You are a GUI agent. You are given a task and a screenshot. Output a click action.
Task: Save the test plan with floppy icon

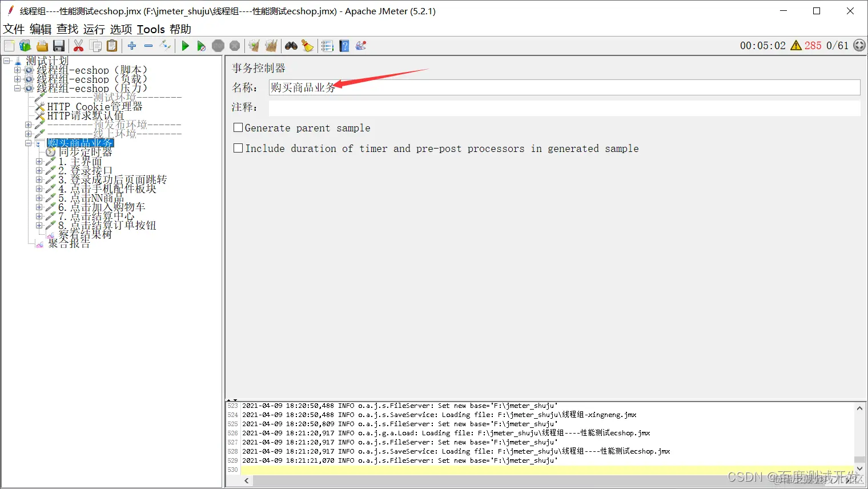coord(58,46)
